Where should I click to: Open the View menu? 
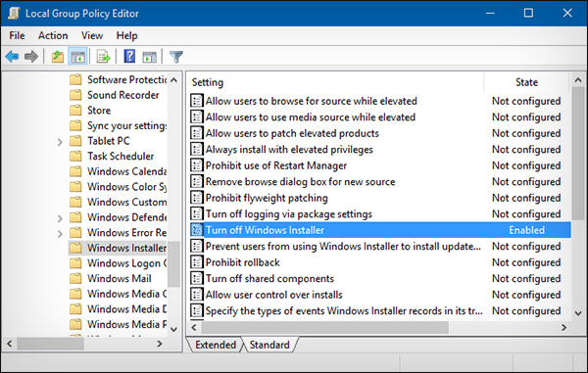point(92,35)
